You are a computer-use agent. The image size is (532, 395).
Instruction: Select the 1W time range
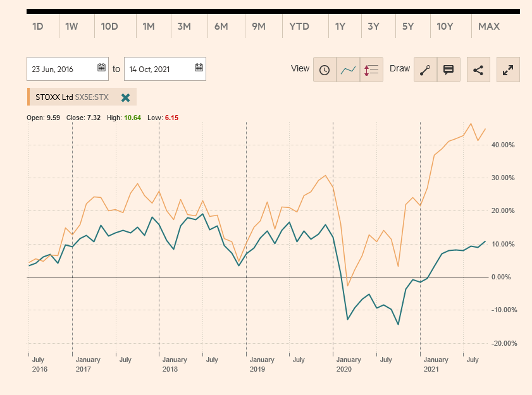click(x=71, y=27)
